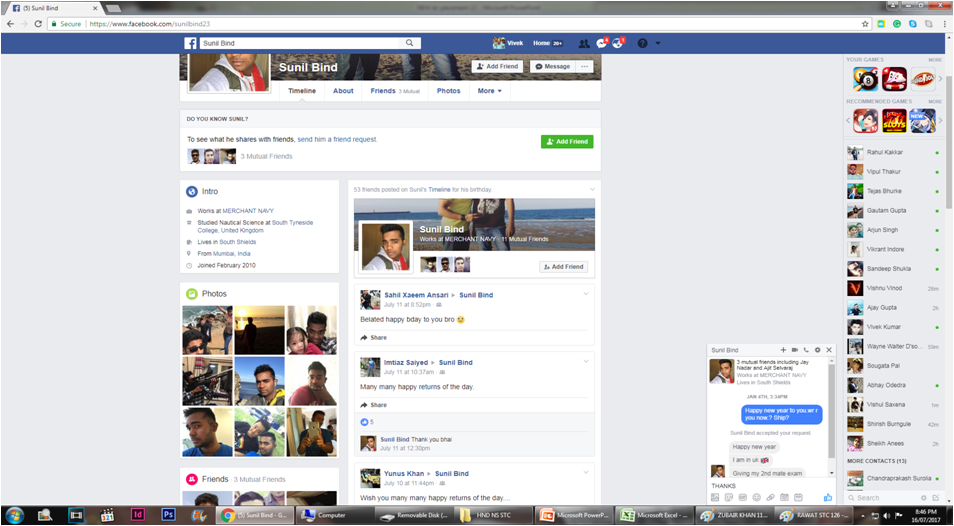Click the emoji icon in the chat toolbar
Screen dimensions: 954x526
(x=756, y=497)
